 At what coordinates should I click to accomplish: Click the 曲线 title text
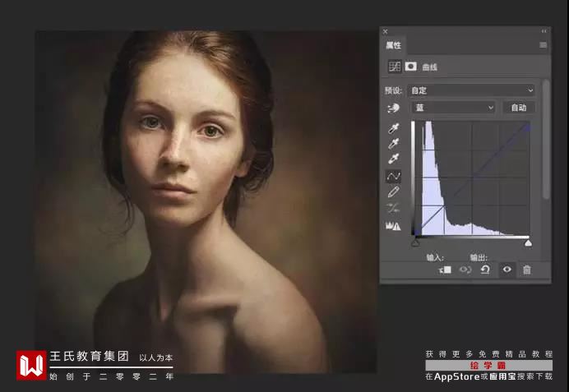pos(430,67)
